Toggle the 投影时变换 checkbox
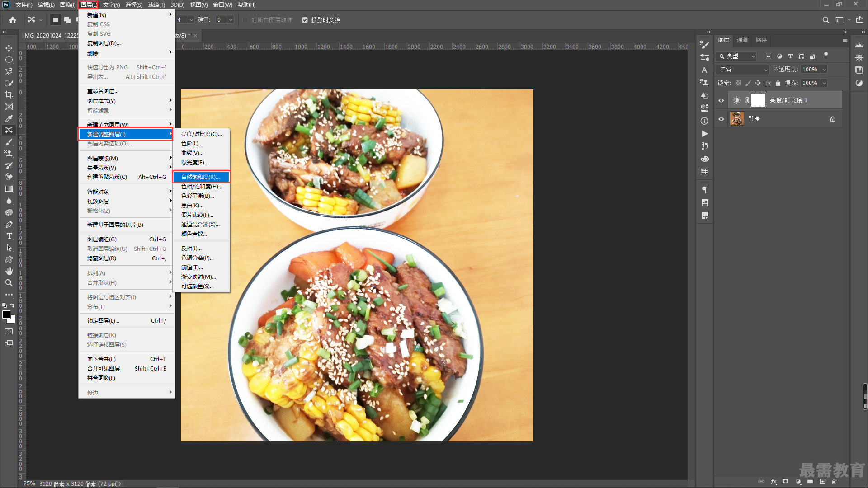The width and height of the screenshot is (868, 488). click(x=305, y=20)
